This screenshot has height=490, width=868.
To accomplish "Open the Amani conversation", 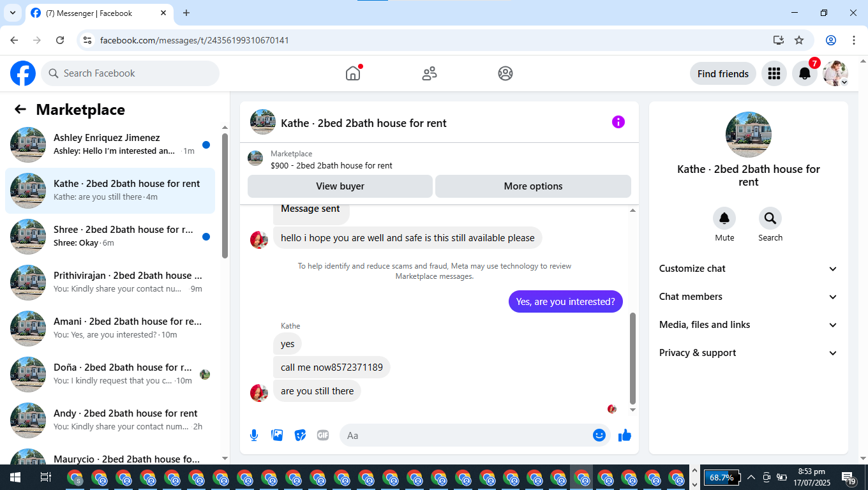I will tap(110, 329).
